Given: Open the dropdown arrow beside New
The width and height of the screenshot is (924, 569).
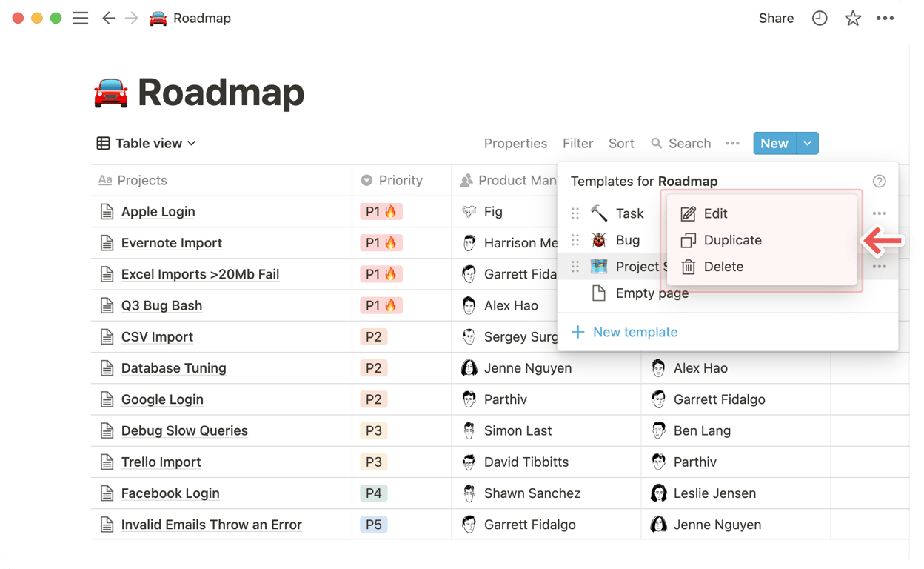Looking at the screenshot, I should click(808, 144).
